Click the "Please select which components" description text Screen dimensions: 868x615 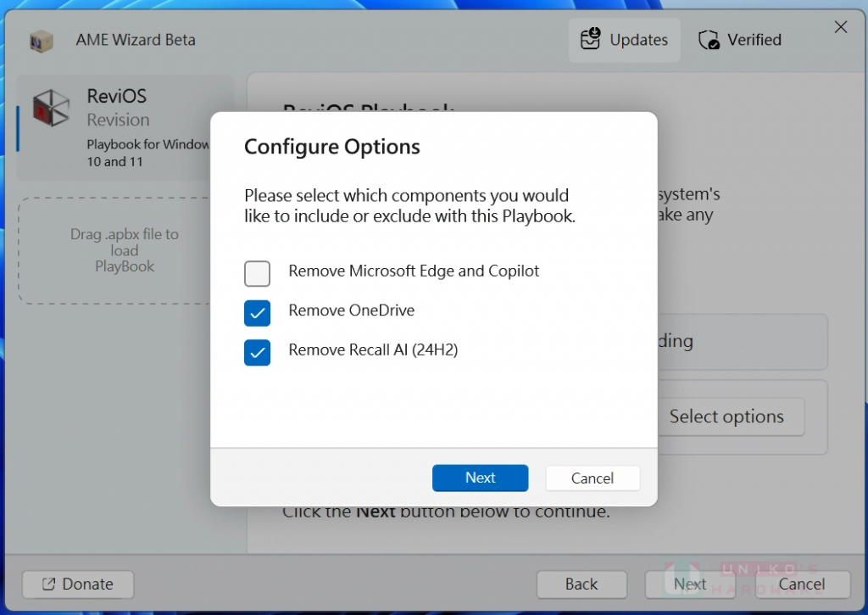(409, 205)
